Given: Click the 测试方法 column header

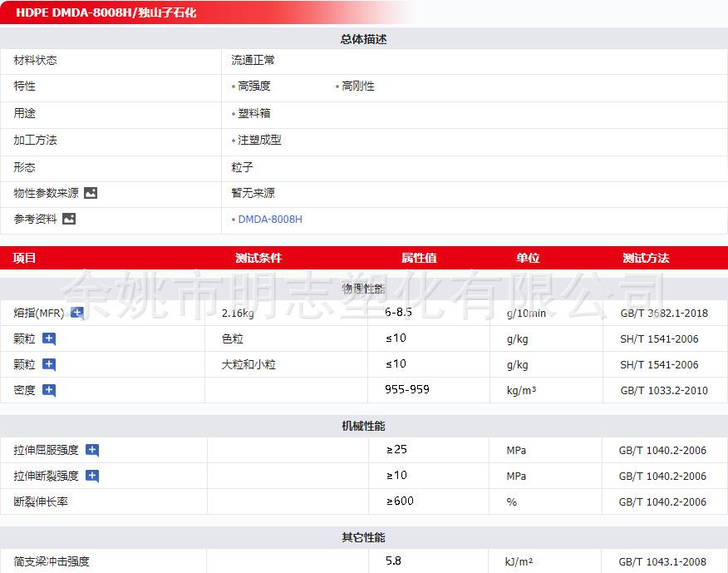Looking at the screenshot, I should point(646,258).
